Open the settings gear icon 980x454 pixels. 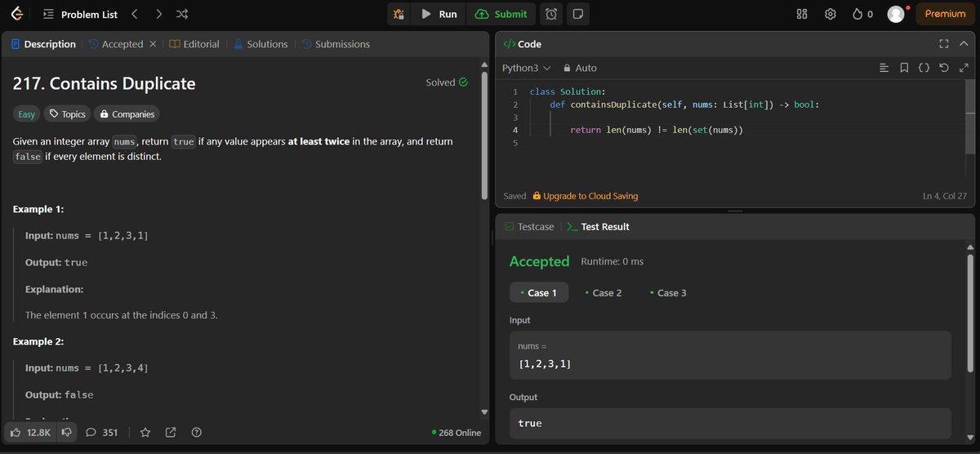tap(831, 14)
